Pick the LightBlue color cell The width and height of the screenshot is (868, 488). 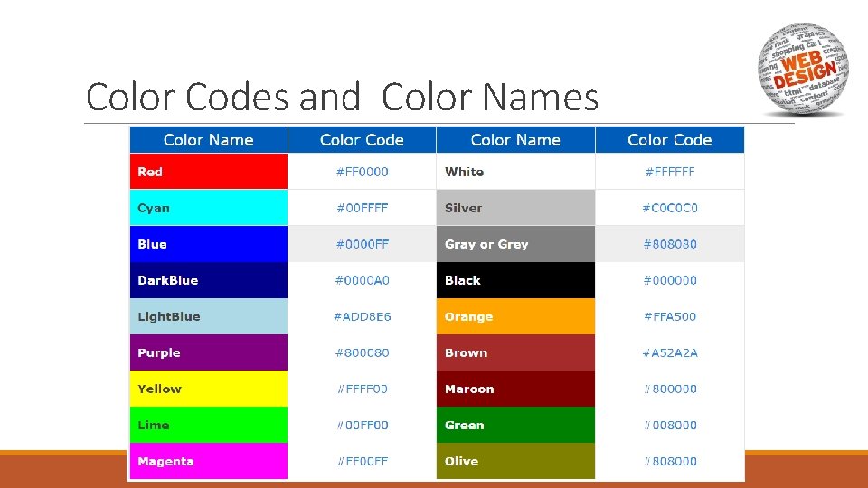tap(209, 316)
